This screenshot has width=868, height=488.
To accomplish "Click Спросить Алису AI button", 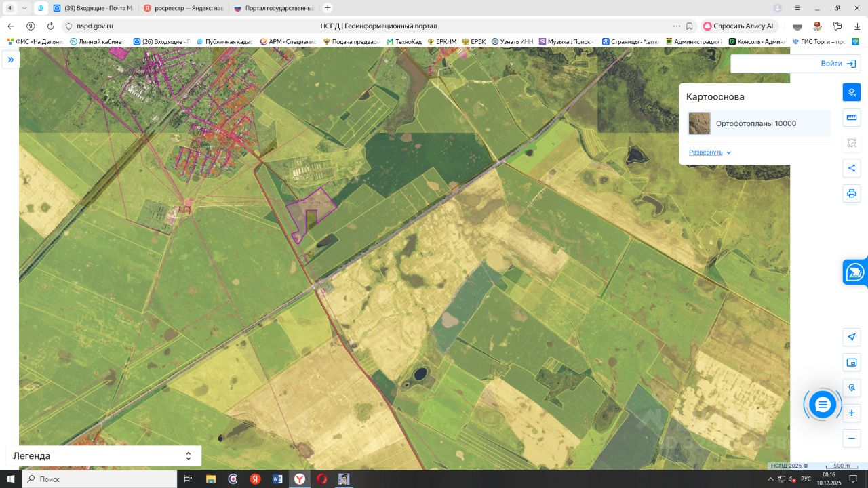I will click(x=738, y=26).
